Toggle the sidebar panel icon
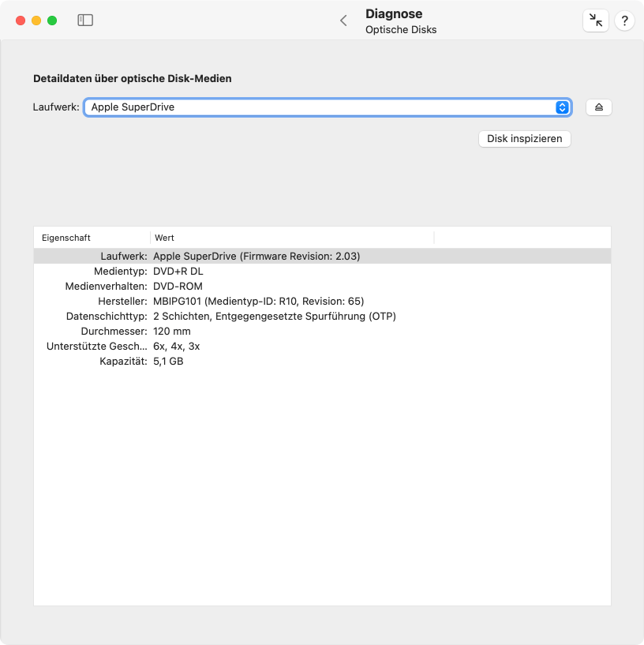The width and height of the screenshot is (644, 645). (x=85, y=21)
